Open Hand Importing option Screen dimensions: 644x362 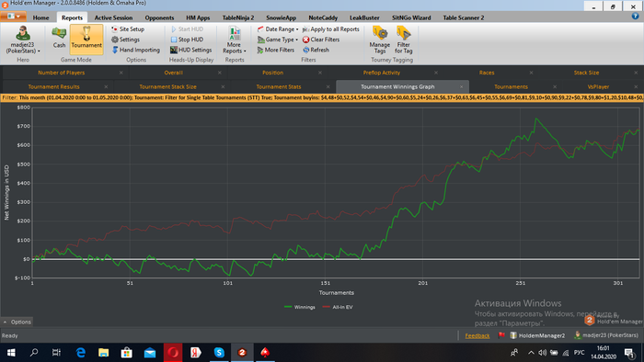tap(136, 50)
